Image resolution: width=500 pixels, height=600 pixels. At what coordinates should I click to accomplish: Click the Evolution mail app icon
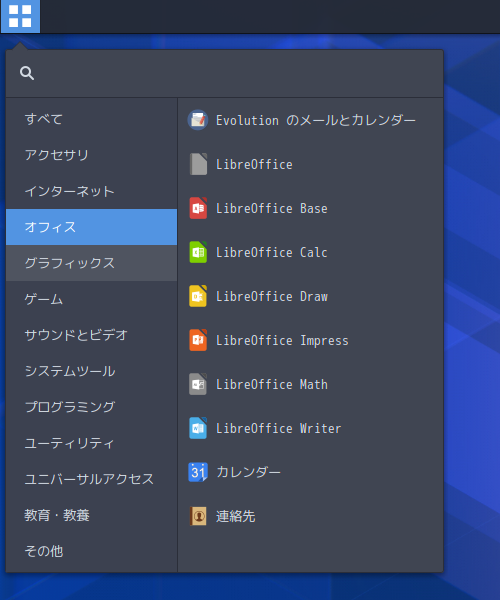(198, 120)
